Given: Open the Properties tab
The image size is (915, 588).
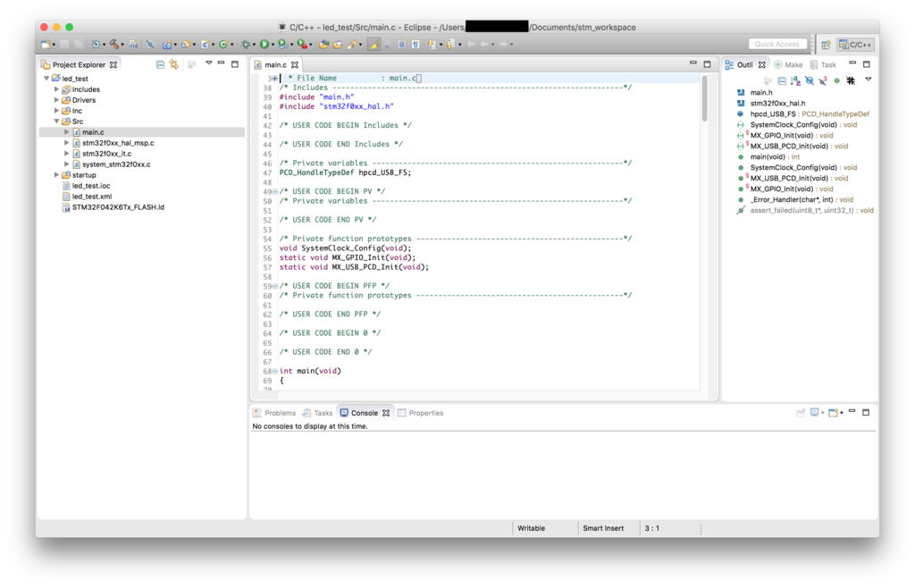Looking at the screenshot, I should [421, 413].
